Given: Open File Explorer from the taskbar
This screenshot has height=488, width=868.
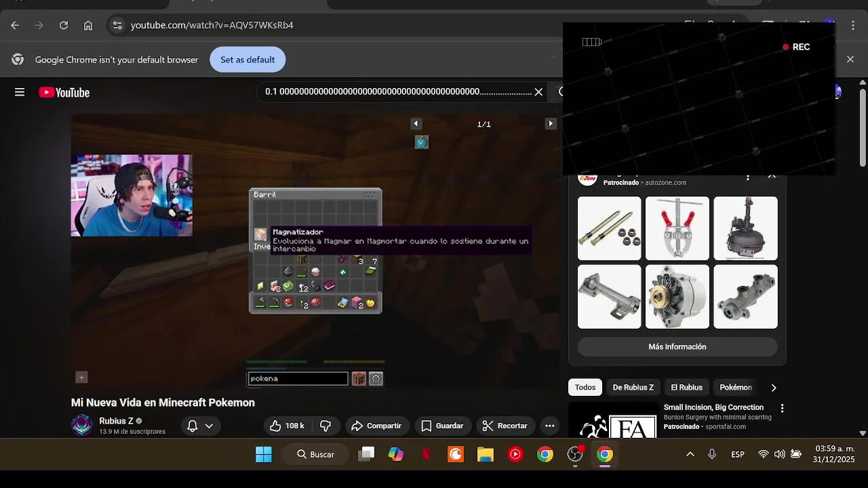Looking at the screenshot, I should coord(486,454).
